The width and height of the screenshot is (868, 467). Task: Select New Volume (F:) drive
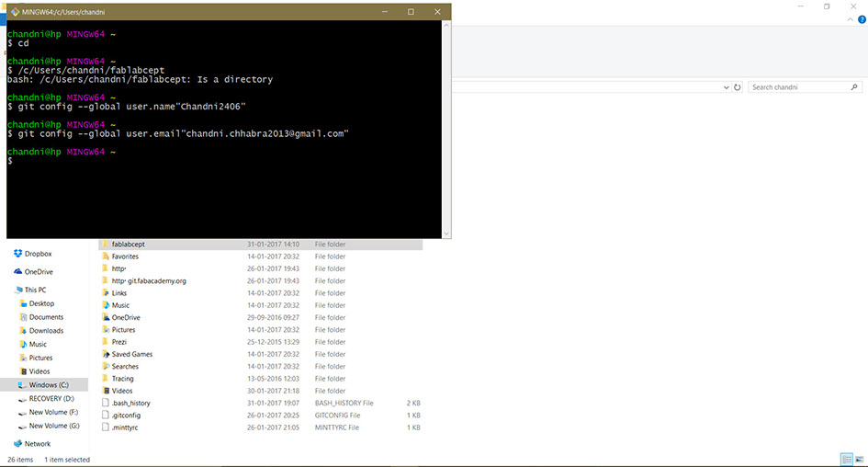click(49, 412)
